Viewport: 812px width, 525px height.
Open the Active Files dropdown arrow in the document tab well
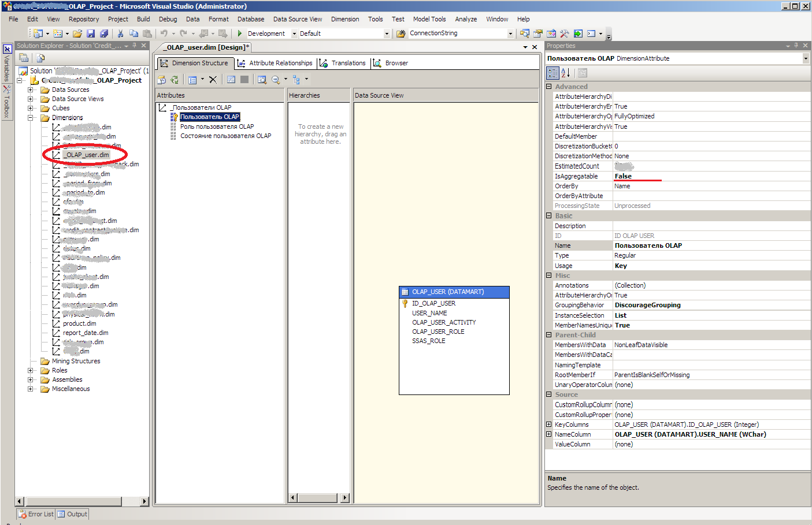525,47
